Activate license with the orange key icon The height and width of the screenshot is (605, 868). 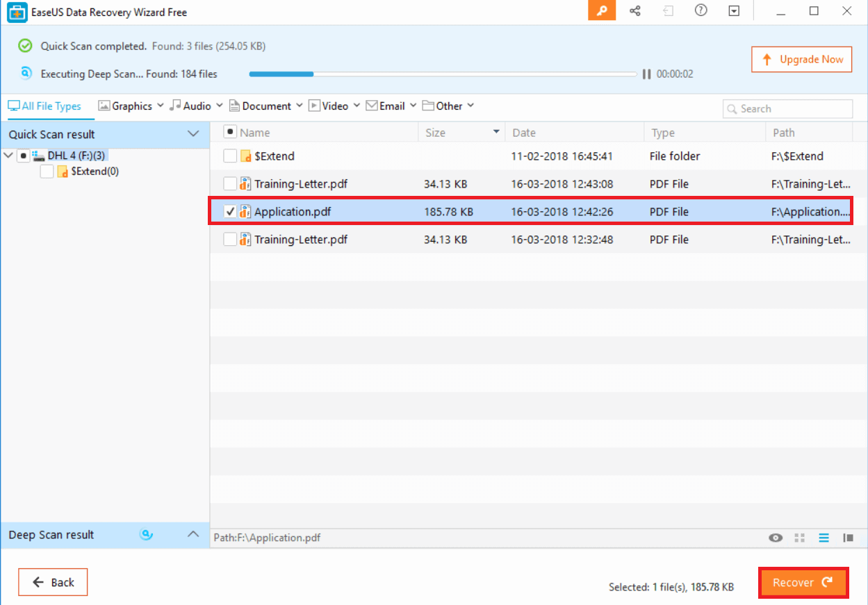(x=602, y=11)
